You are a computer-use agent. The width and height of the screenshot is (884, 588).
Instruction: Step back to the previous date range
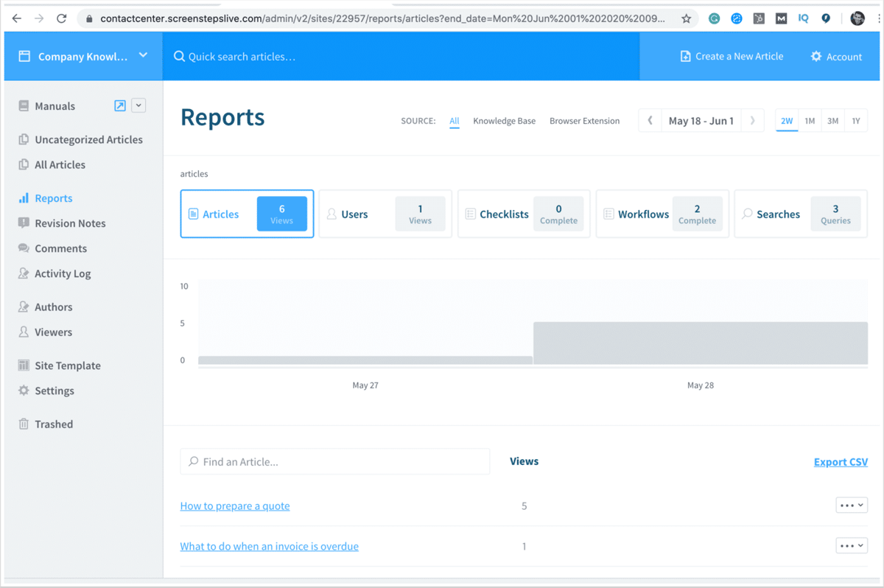tap(649, 120)
